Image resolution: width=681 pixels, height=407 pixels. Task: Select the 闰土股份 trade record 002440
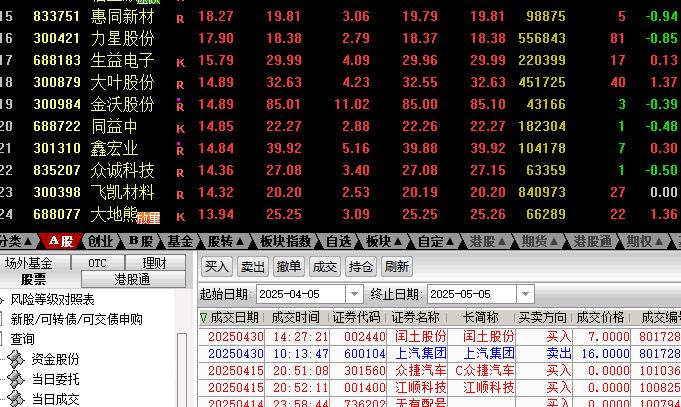[x=440, y=337]
